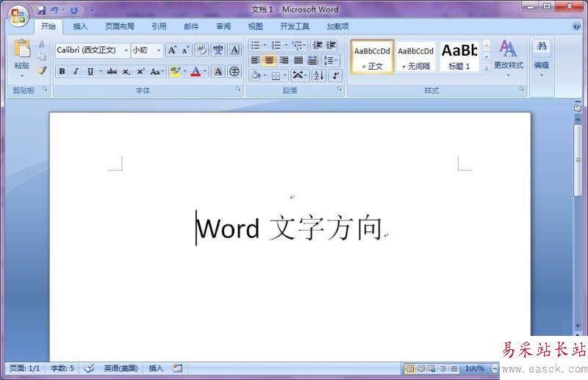This screenshot has width=588, height=380.
Task: Click language 英语(美国) in status bar
Action: point(121,368)
